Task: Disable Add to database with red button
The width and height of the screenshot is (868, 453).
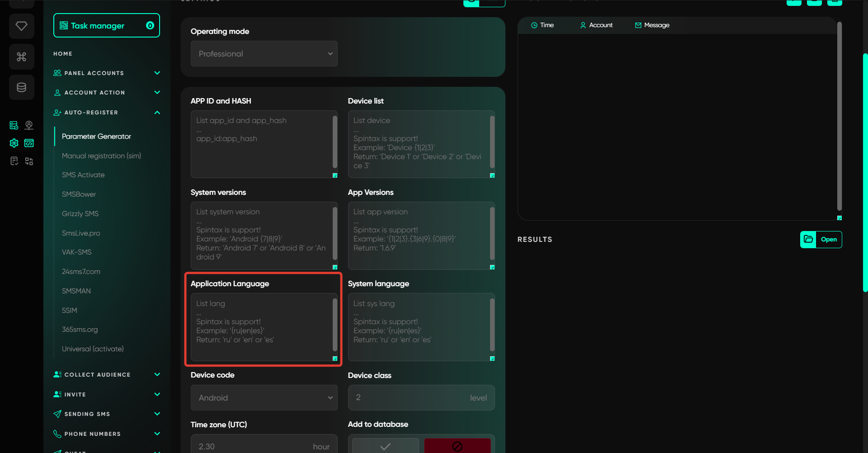Action: point(457,446)
